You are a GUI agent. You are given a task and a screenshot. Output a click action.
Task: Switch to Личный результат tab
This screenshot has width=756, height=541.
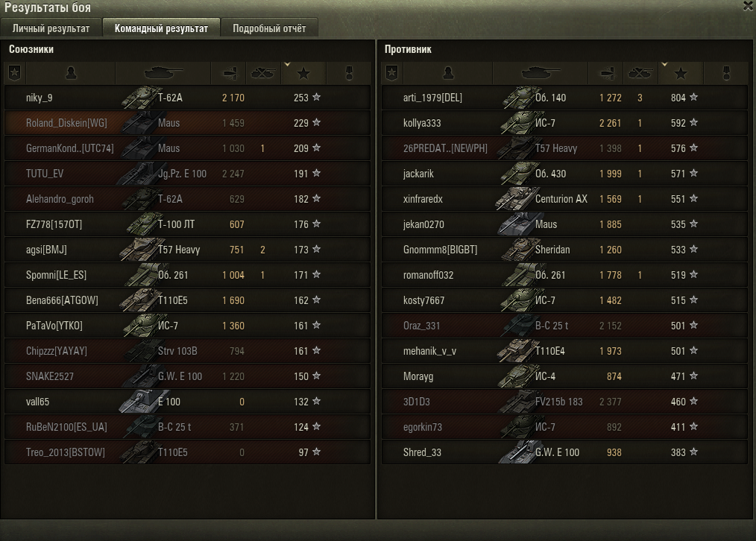[x=51, y=28]
